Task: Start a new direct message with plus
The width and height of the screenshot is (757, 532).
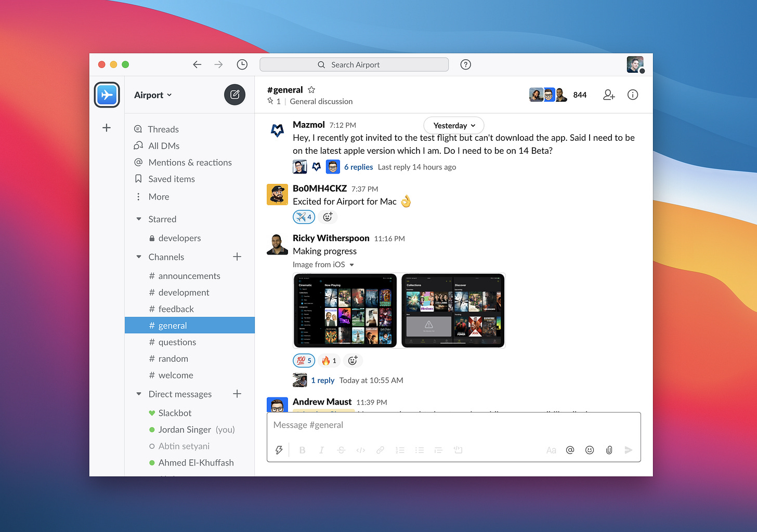Action: point(237,394)
